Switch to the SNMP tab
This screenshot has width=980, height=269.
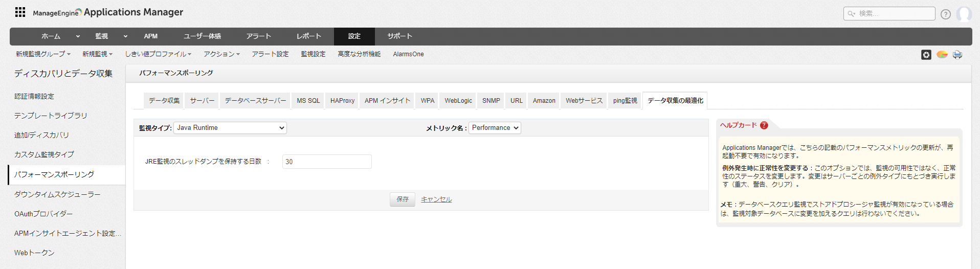tap(491, 101)
